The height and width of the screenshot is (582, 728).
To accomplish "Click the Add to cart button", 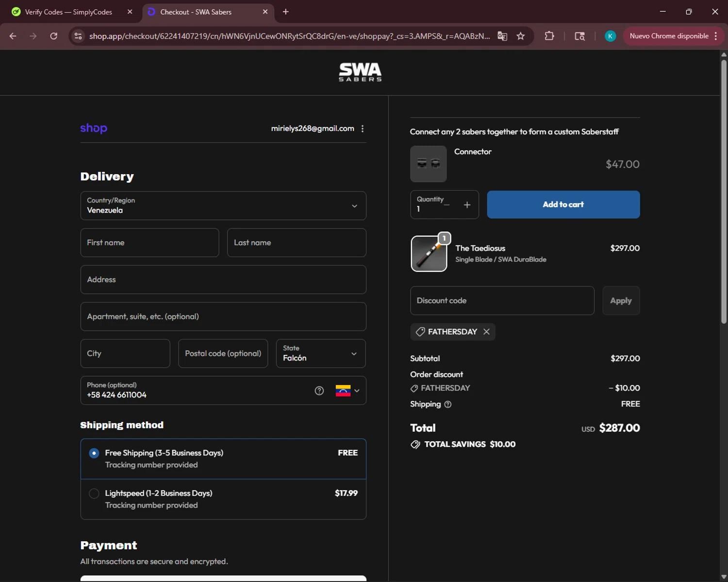I will pos(563,205).
